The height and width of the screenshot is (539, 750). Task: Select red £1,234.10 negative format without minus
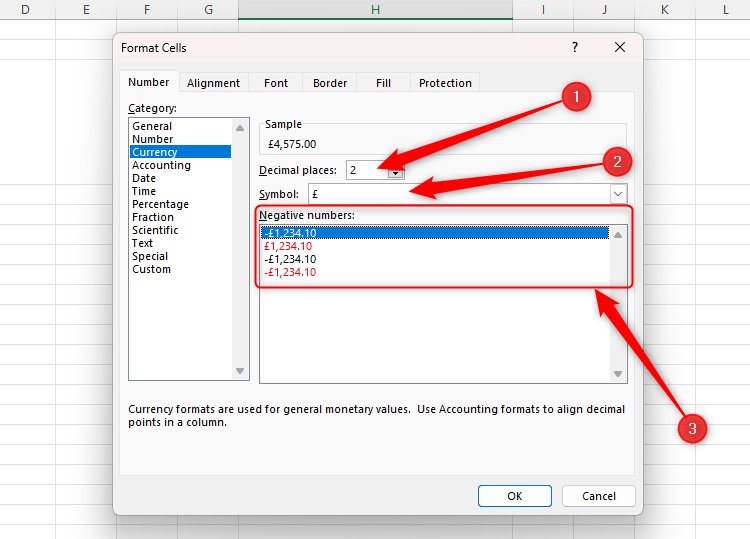pos(435,246)
